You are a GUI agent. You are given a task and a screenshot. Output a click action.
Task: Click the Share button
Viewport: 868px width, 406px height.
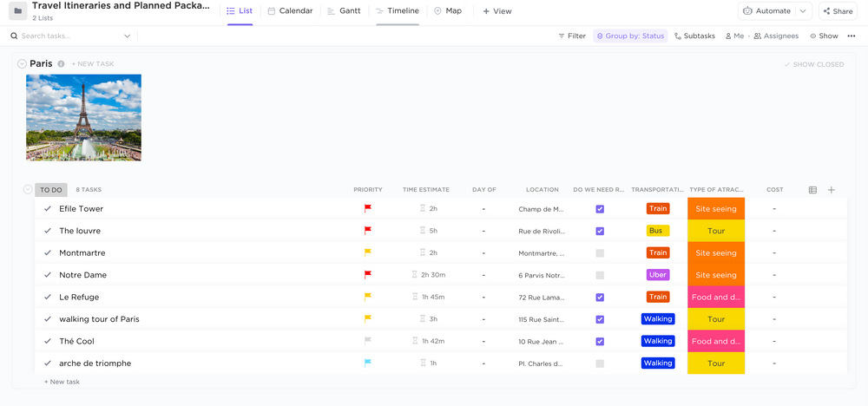(x=837, y=11)
